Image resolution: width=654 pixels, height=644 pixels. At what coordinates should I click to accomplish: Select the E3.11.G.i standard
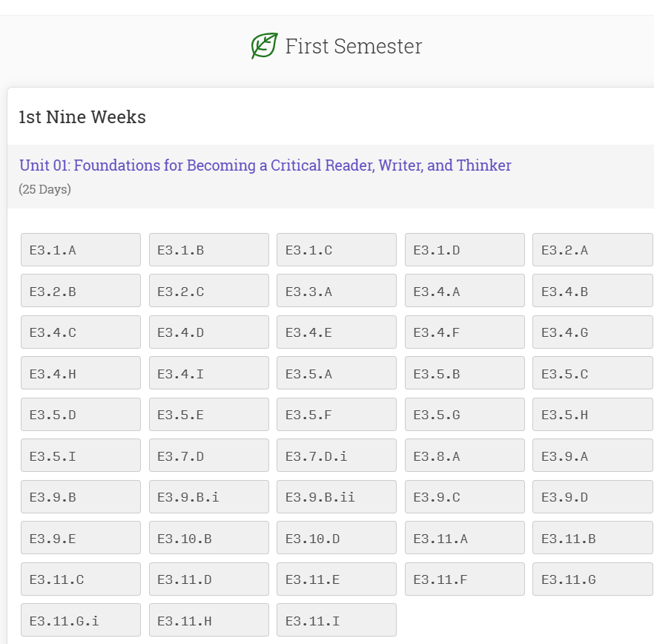pyautogui.click(x=81, y=620)
